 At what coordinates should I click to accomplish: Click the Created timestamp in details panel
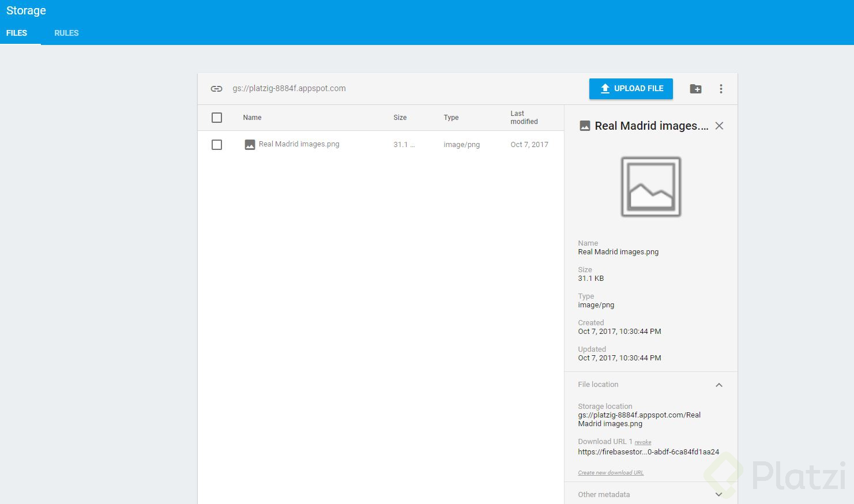tap(620, 332)
